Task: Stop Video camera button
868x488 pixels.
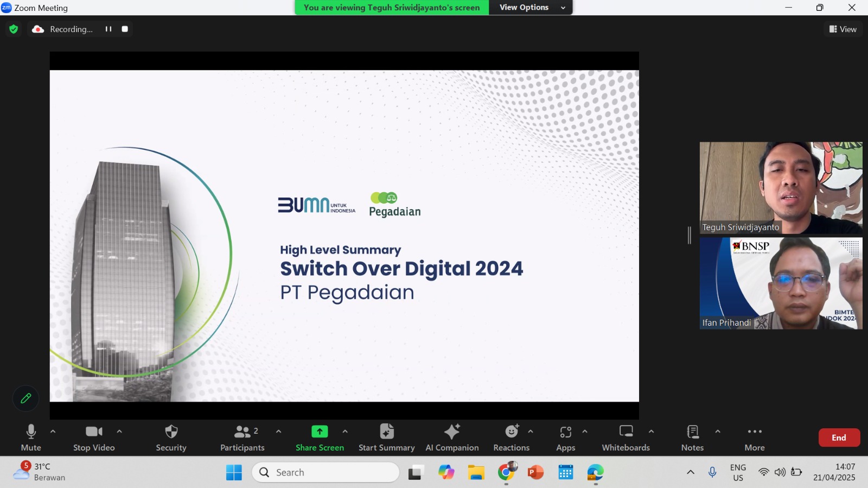Action: [x=94, y=438]
